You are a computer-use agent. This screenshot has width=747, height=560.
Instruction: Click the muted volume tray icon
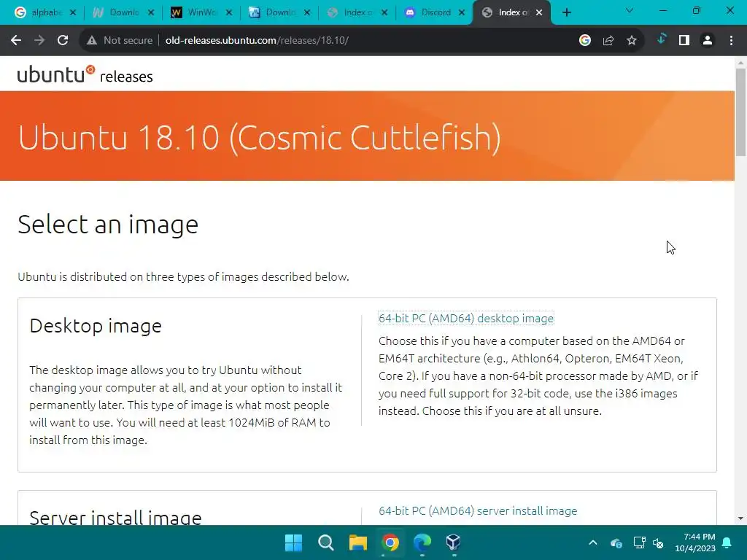point(658,542)
